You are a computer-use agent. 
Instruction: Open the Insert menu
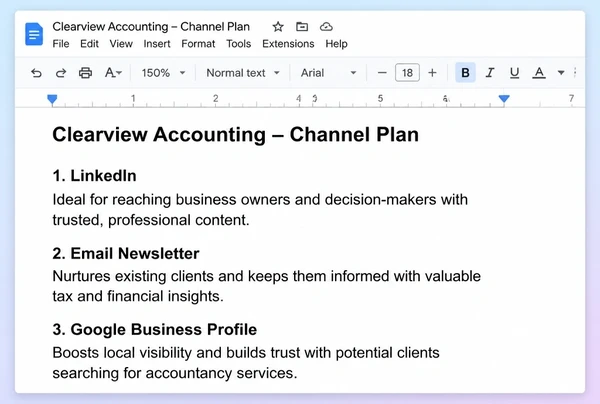click(x=157, y=44)
